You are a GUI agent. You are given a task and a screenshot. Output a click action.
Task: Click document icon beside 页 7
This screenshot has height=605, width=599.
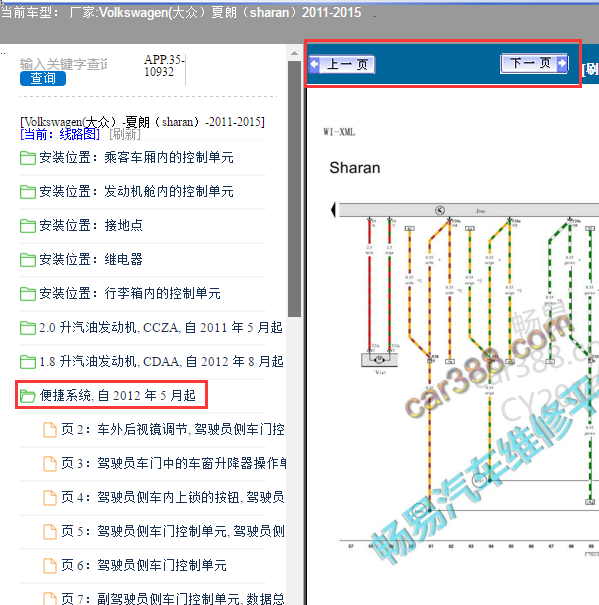[x=49, y=599]
